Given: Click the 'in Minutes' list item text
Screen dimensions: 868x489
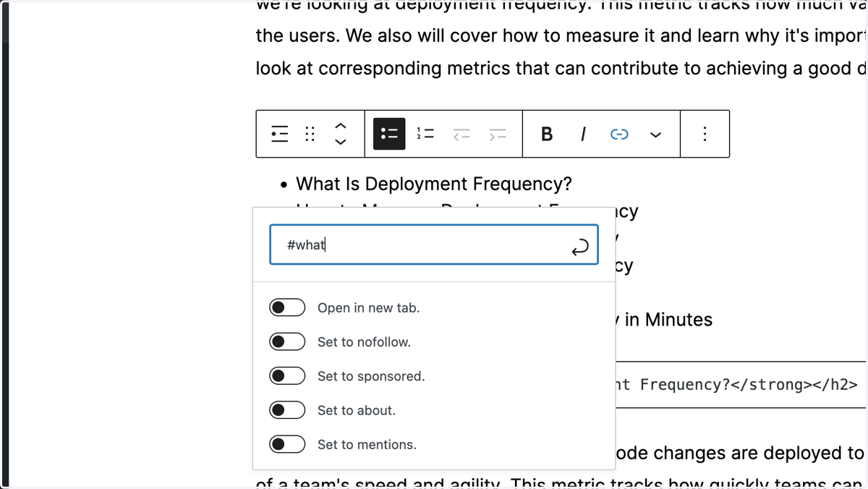Looking at the screenshot, I should [x=668, y=320].
